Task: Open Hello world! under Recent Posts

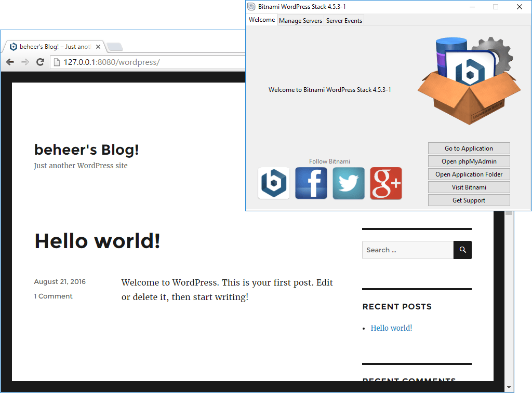Action: [391, 328]
